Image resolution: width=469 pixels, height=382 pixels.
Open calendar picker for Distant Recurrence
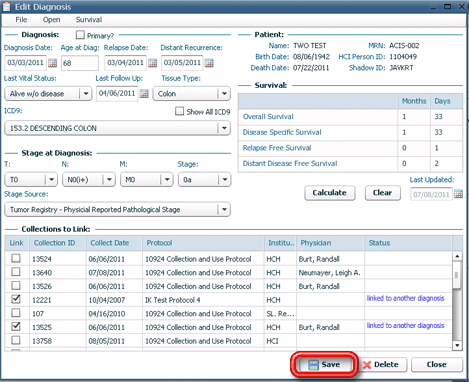point(209,63)
